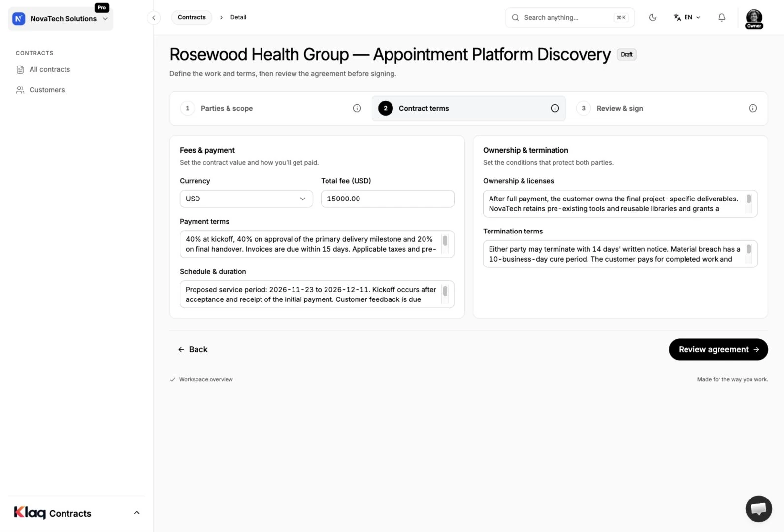
Task: Click the Customers people icon
Action: (x=20, y=90)
